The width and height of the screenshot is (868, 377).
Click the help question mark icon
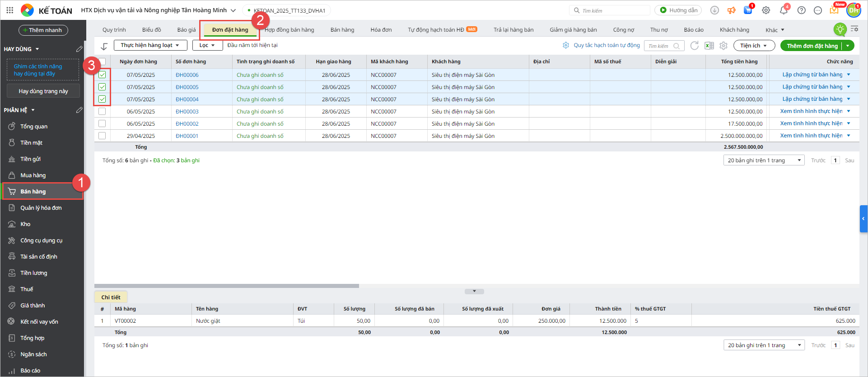(802, 10)
